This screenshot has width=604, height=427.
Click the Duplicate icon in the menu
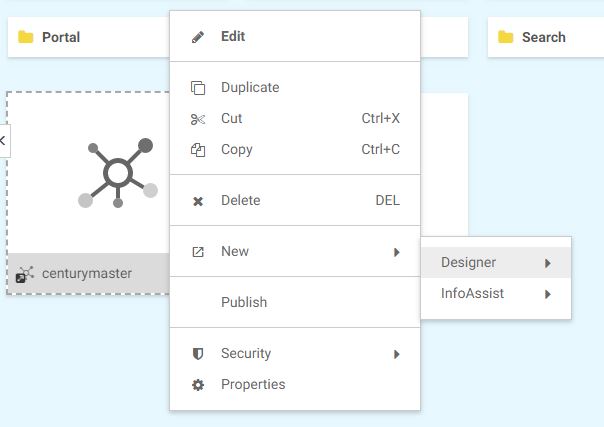click(198, 88)
